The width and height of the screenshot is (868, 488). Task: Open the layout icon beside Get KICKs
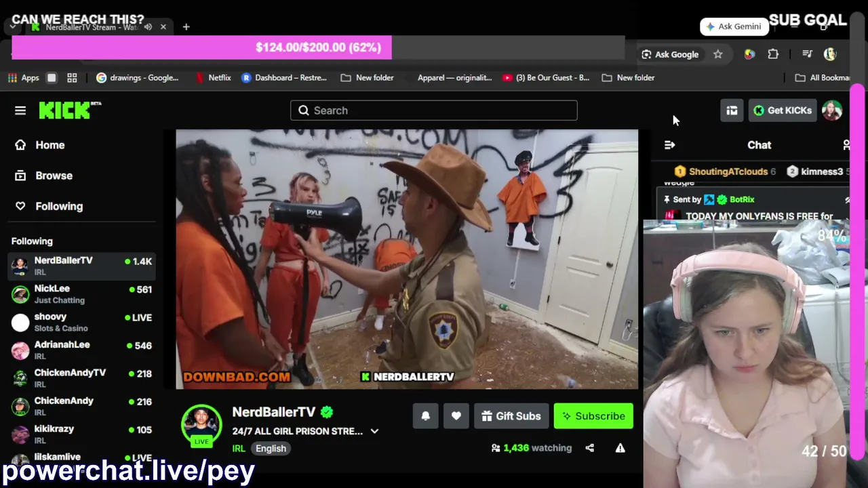click(732, 110)
